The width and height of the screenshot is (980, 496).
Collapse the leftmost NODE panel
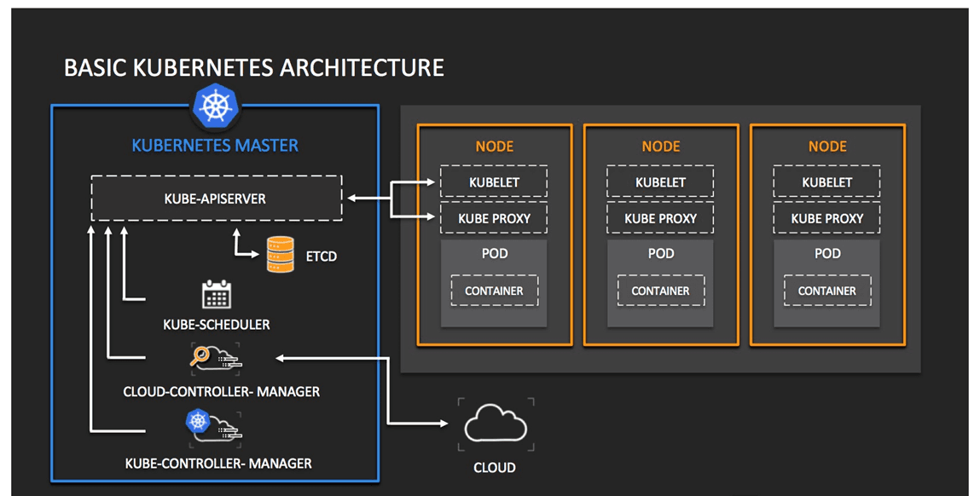[494, 146]
